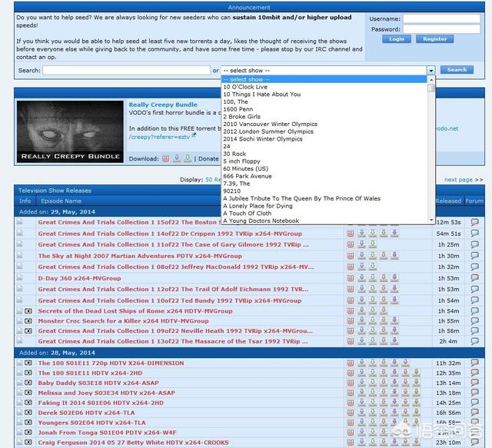Open the Really Creepy Bundle thumbnail image

[69, 131]
